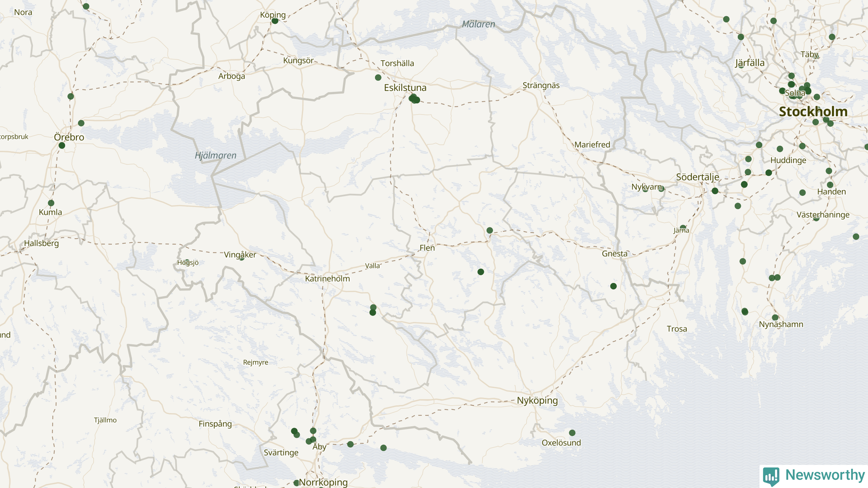This screenshot has width=868, height=488.
Task: Click the Handen label
Action: pos(831,192)
